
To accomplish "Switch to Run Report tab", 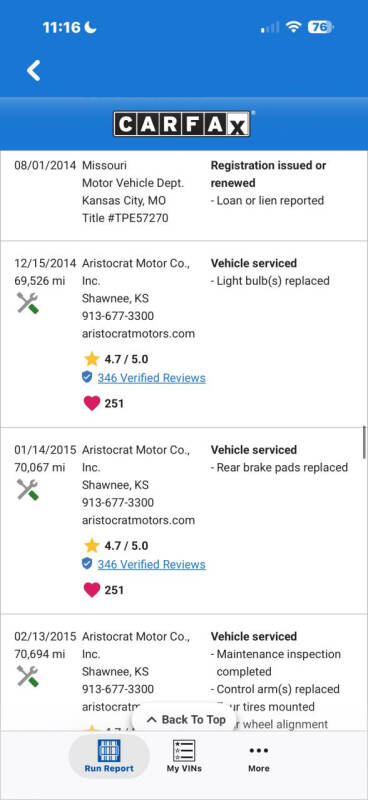I will coord(109,756).
